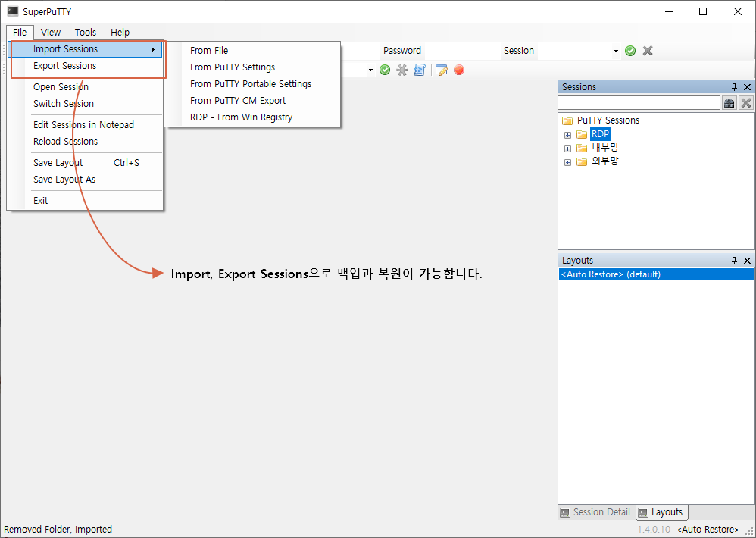Select From PuTTY Portable Settings option
The height and width of the screenshot is (538, 756).
pyautogui.click(x=252, y=84)
